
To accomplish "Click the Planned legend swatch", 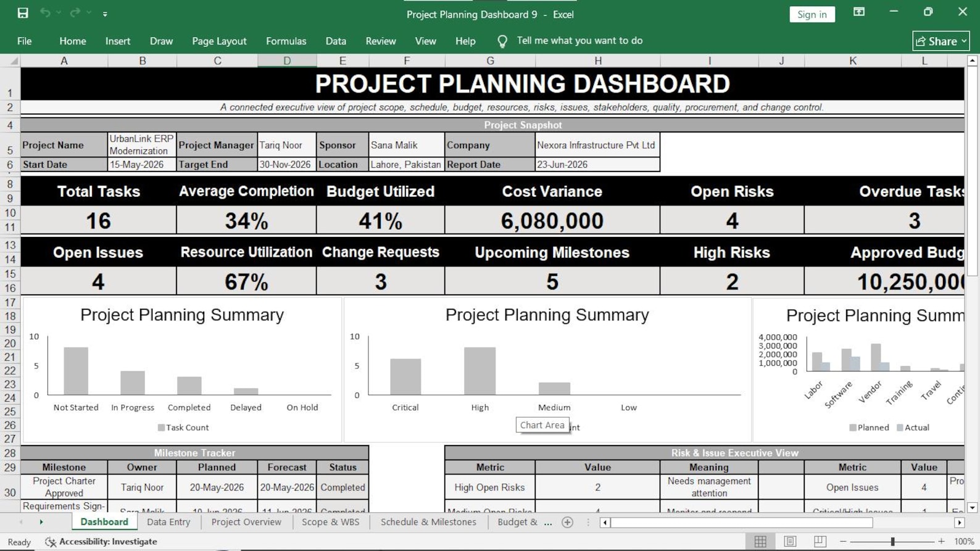I will coord(853,428).
